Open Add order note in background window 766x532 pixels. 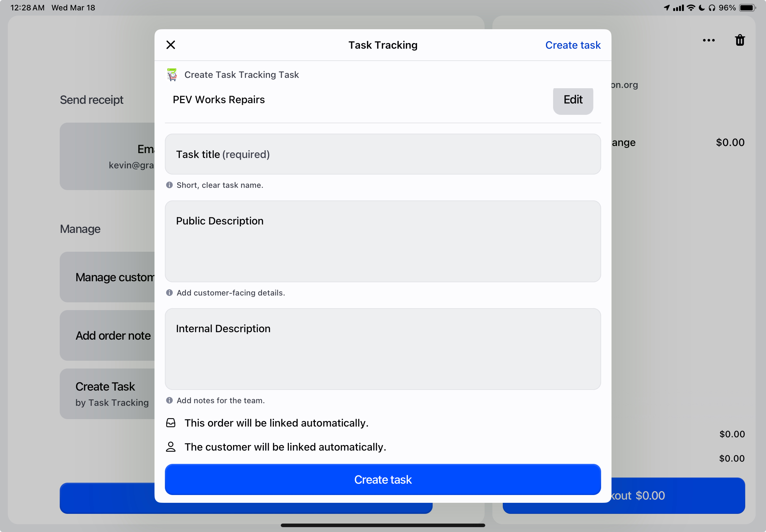pos(107,335)
